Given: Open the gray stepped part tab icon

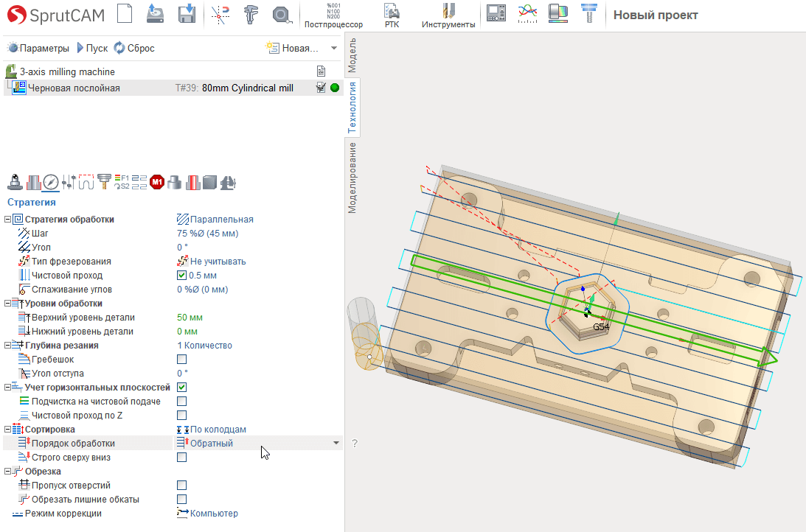Looking at the screenshot, I should [174, 182].
